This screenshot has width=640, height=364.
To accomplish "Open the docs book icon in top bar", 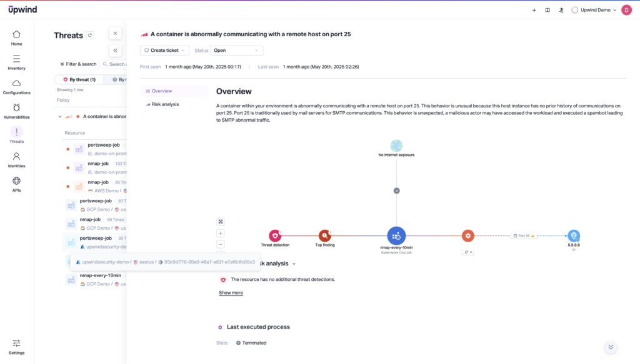I will click(547, 10).
